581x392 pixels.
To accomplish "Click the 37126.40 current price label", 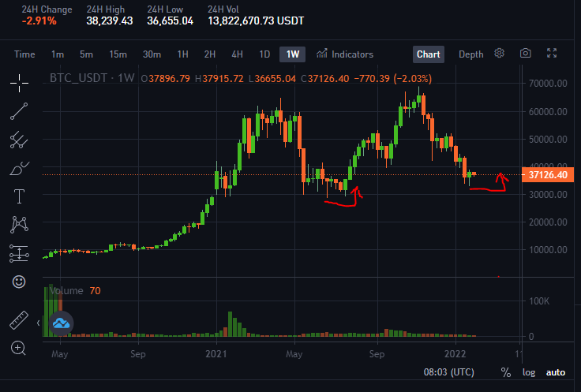I will [548, 175].
